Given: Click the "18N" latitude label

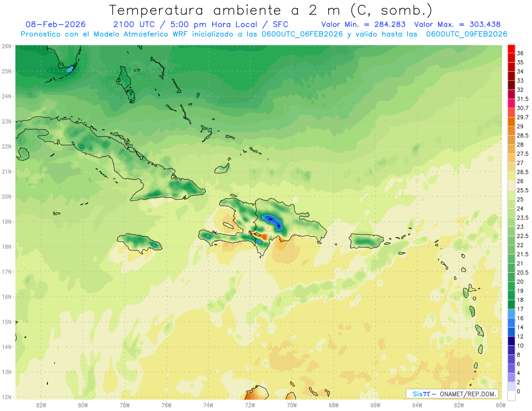Looking at the screenshot, I should click(x=6, y=247).
